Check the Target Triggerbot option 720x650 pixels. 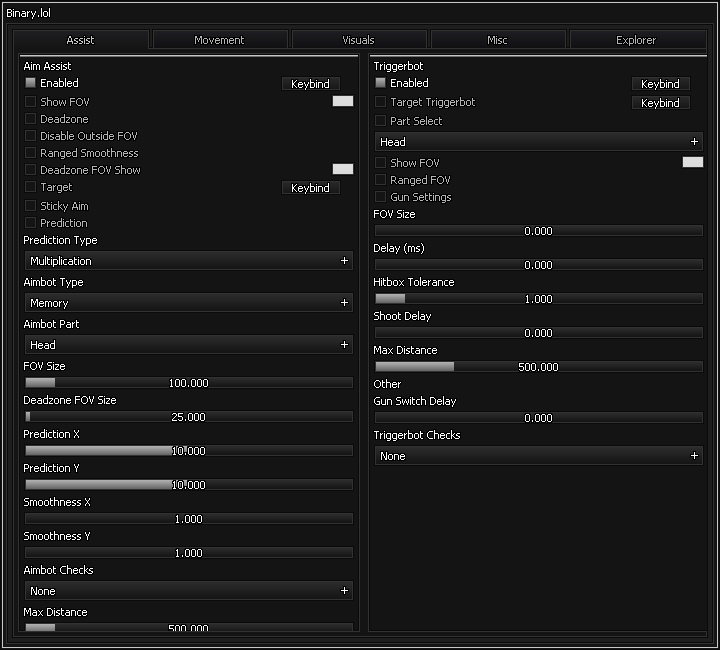[380, 102]
